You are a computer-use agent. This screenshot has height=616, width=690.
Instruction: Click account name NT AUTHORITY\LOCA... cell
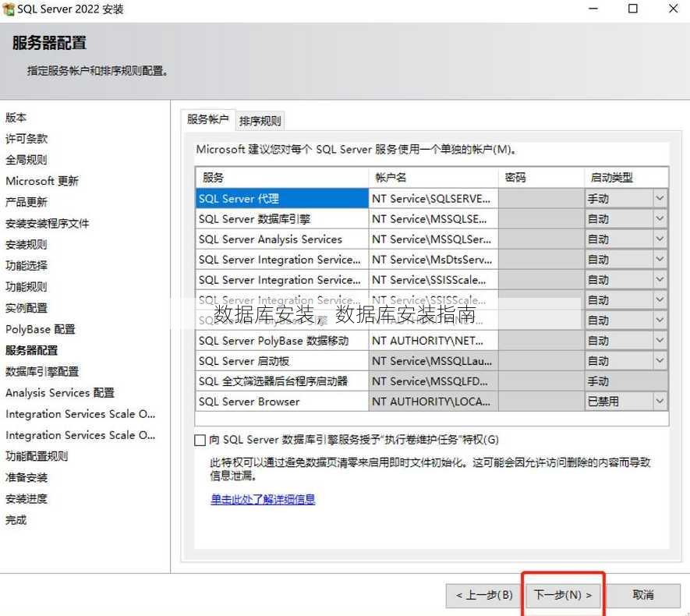tap(433, 402)
